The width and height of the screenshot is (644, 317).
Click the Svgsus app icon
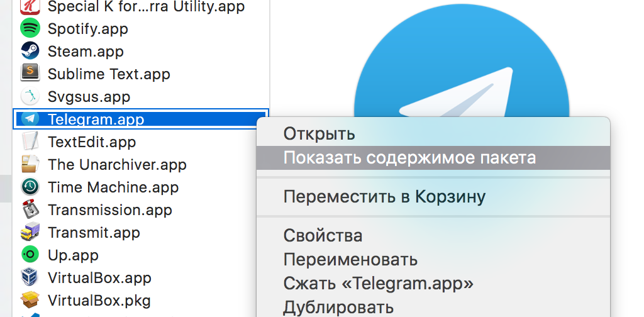[x=30, y=97]
